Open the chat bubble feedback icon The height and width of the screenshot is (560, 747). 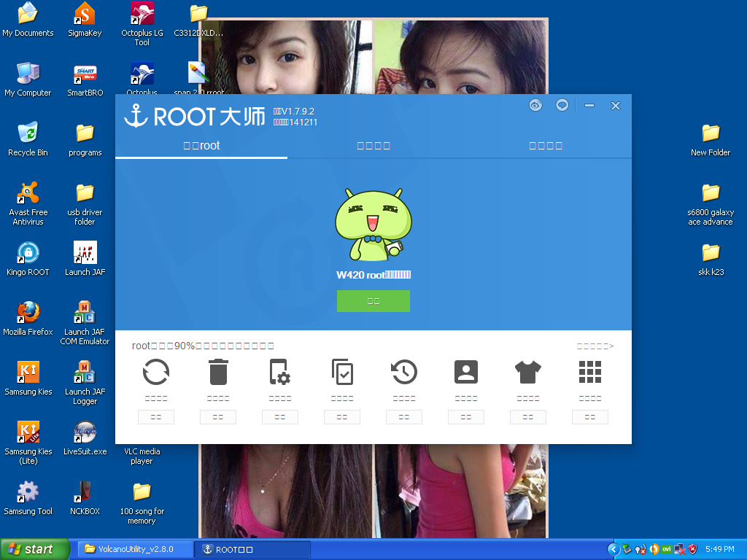pyautogui.click(x=562, y=105)
